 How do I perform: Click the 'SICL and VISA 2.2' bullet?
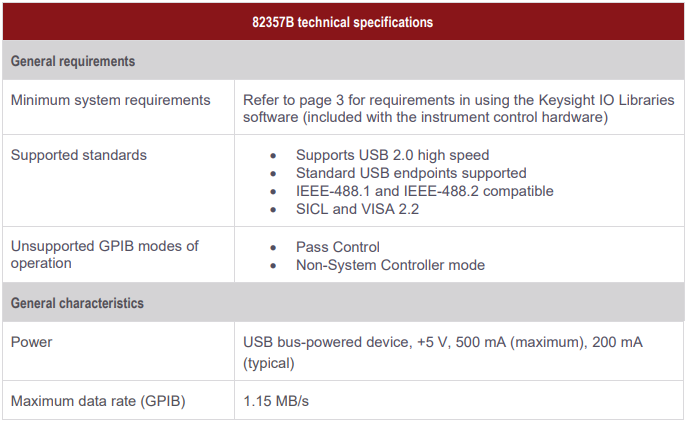(358, 209)
